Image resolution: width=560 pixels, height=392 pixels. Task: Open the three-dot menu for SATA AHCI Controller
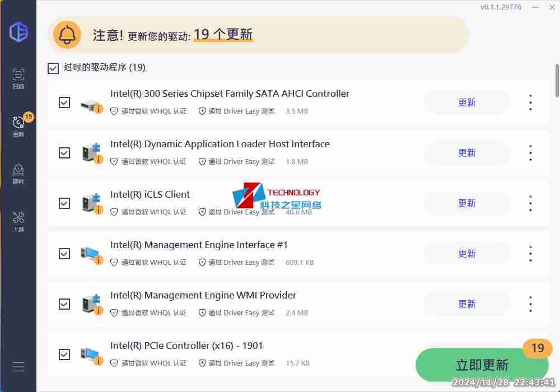click(530, 102)
